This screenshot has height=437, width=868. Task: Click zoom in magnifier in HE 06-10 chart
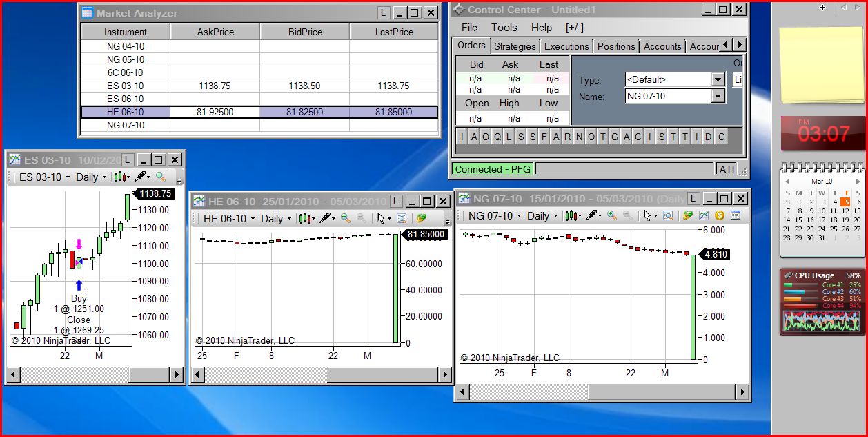[x=346, y=218]
